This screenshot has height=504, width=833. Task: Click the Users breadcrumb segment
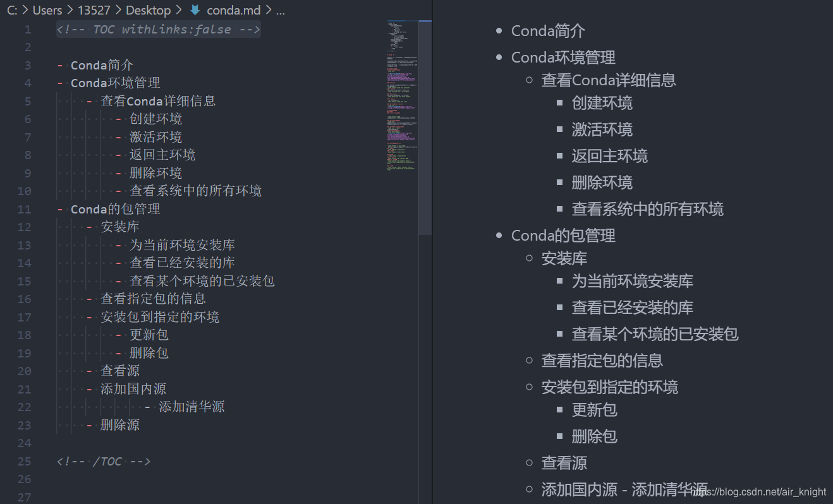(47, 10)
